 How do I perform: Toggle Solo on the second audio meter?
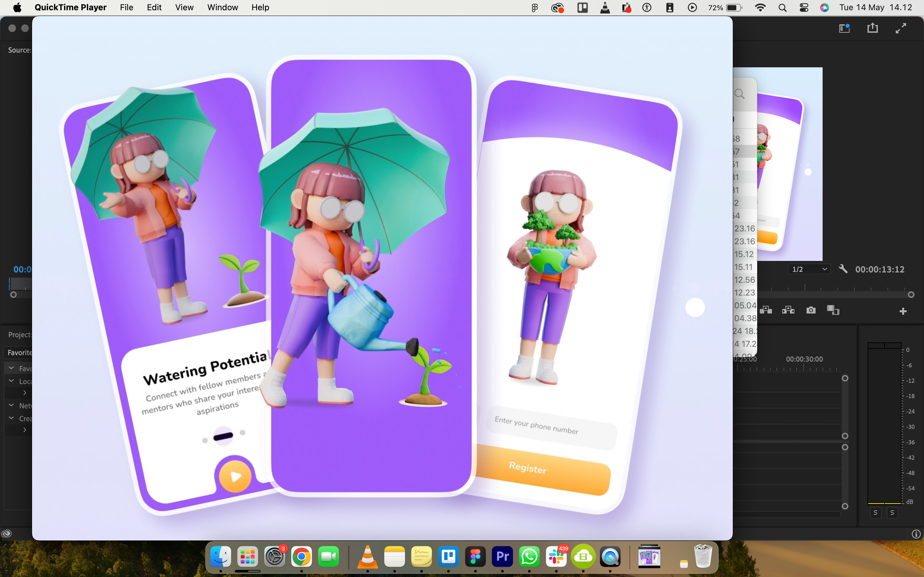click(x=892, y=513)
